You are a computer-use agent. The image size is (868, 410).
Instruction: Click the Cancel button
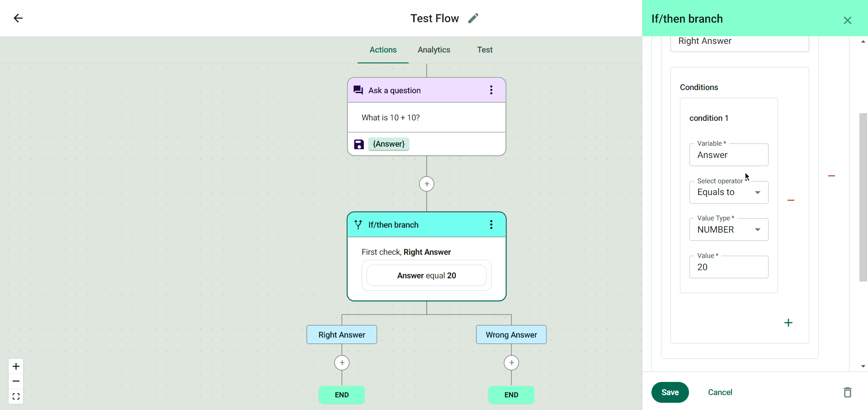coord(720,392)
